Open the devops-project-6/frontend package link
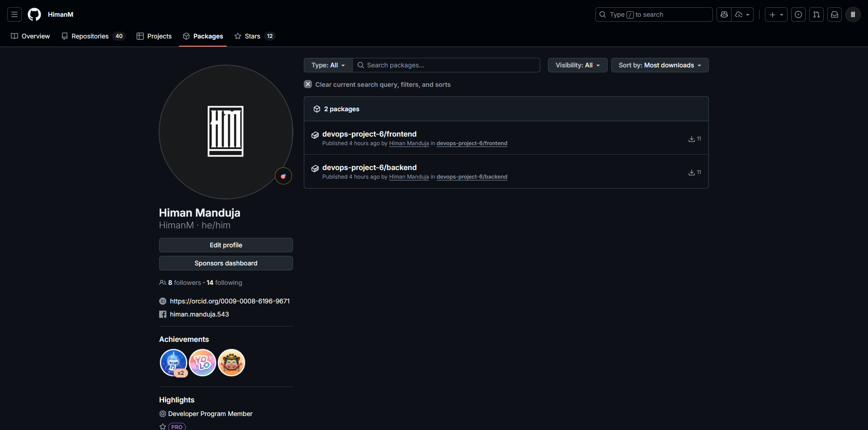The image size is (868, 430). (369, 134)
